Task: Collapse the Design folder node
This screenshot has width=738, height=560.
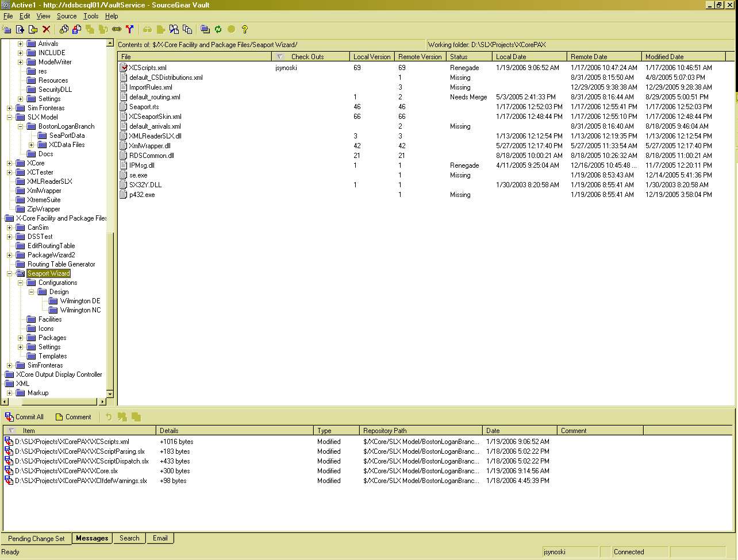Action: tap(31, 292)
